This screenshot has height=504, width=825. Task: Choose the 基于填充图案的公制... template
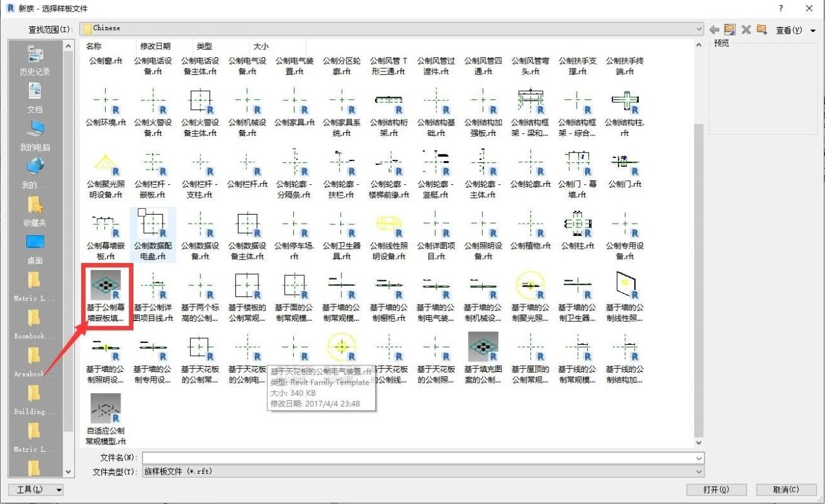[x=483, y=358]
